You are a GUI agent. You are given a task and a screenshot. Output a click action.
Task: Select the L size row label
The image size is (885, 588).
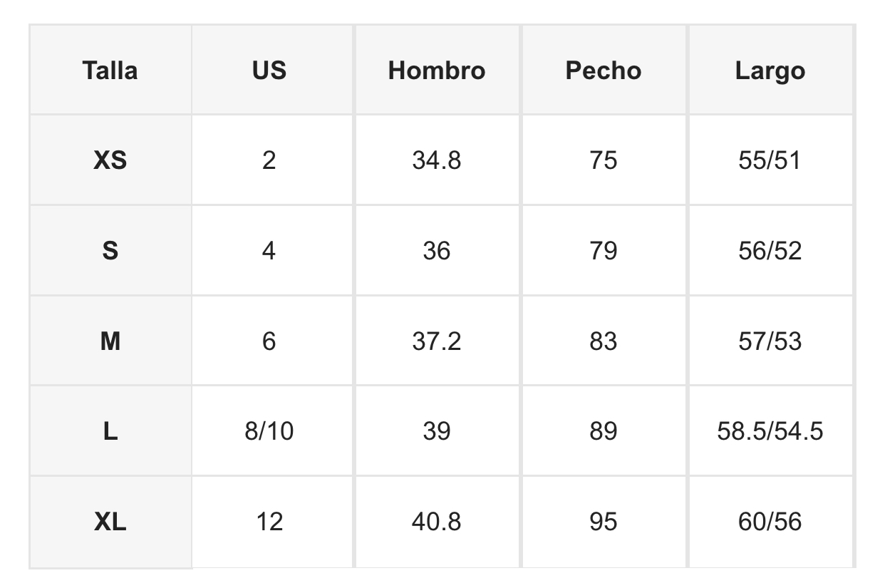tap(110, 431)
